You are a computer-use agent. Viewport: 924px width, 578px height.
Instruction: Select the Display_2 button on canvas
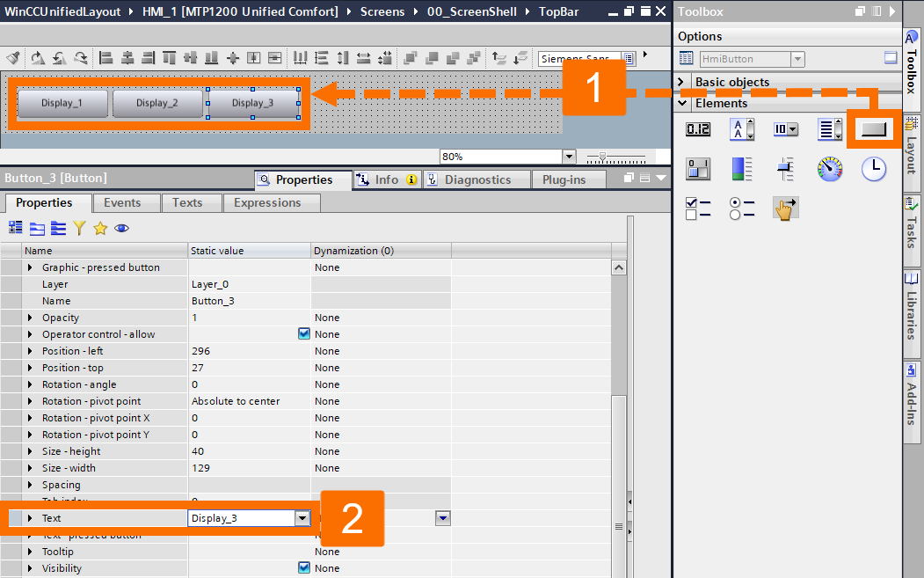(x=157, y=103)
